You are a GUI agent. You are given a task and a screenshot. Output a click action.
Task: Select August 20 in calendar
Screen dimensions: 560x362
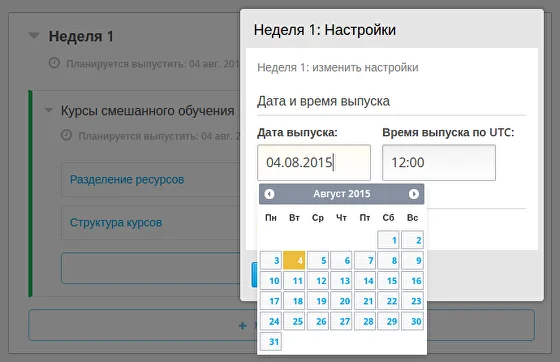point(341,301)
